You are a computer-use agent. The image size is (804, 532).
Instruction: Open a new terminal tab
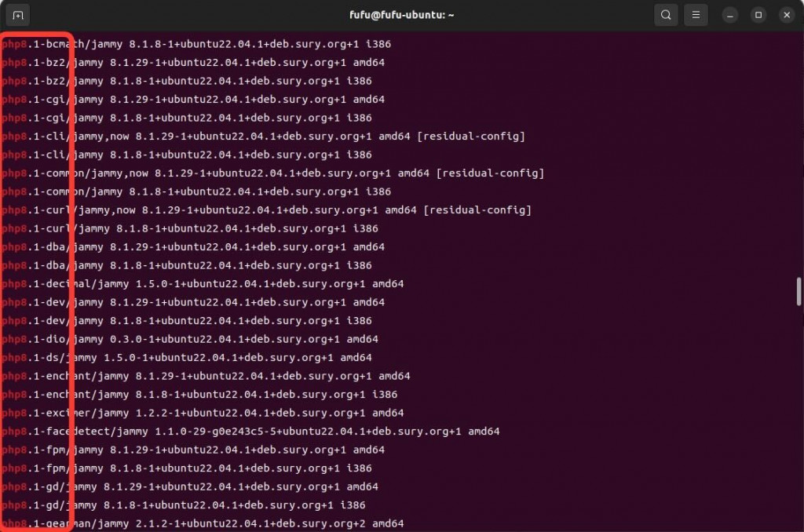coord(18,15)
